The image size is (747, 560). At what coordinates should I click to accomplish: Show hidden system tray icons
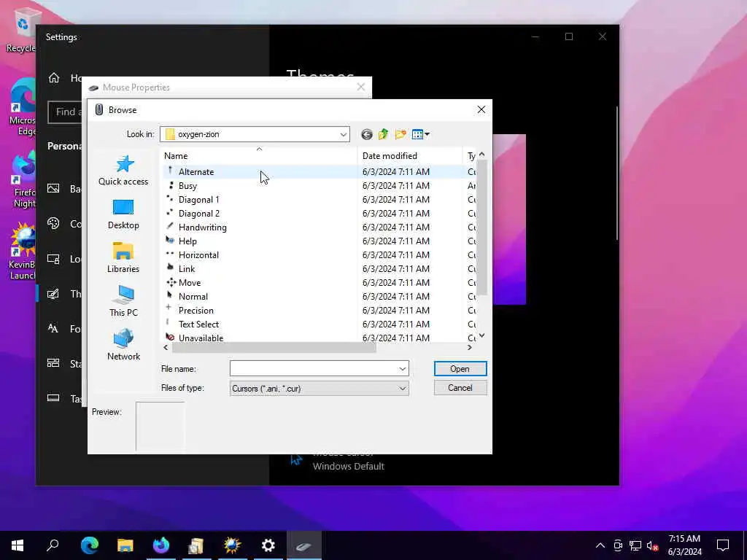(600, 545)
